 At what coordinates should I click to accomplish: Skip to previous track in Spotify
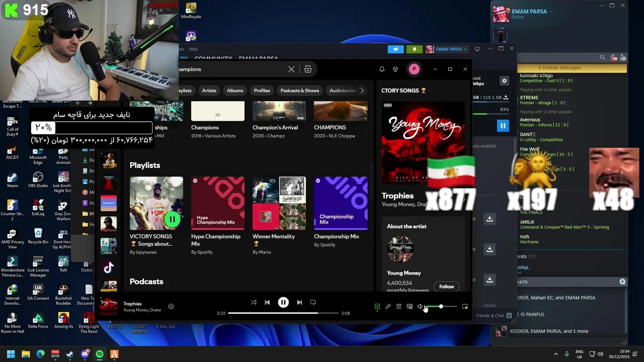[x=267, y=302]
